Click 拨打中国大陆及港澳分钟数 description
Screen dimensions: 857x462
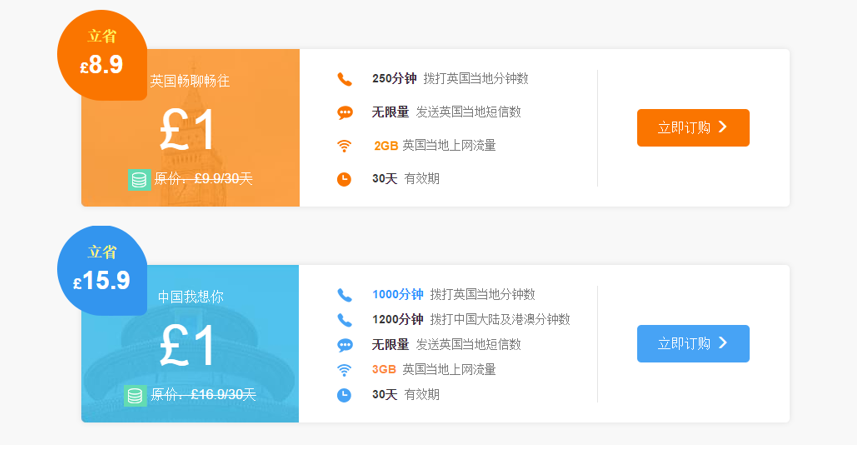point(500,319)
